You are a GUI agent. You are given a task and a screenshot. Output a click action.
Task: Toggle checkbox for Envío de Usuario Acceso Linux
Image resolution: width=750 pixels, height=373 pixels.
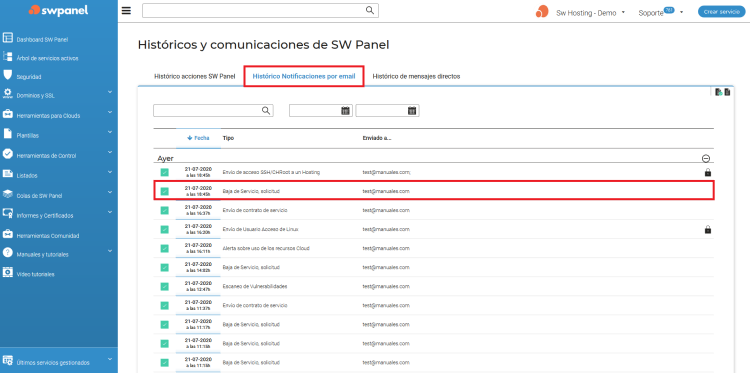click(x=165, y=230)
